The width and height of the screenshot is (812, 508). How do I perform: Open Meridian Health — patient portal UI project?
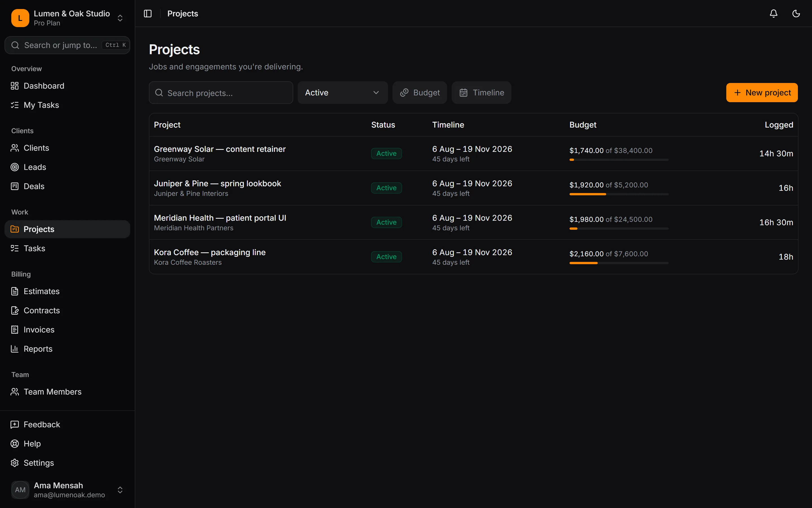tap(220, 218)
